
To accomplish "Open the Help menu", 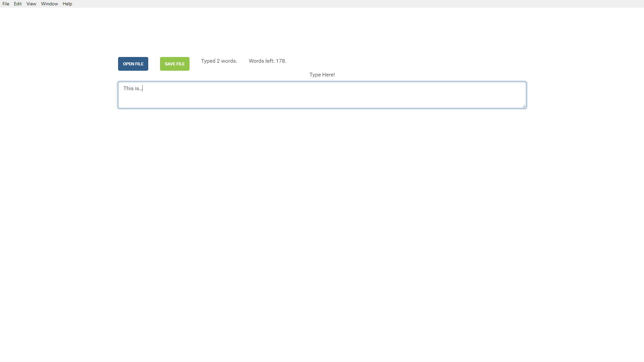I will pyautogui.click(x=67, y=4).
